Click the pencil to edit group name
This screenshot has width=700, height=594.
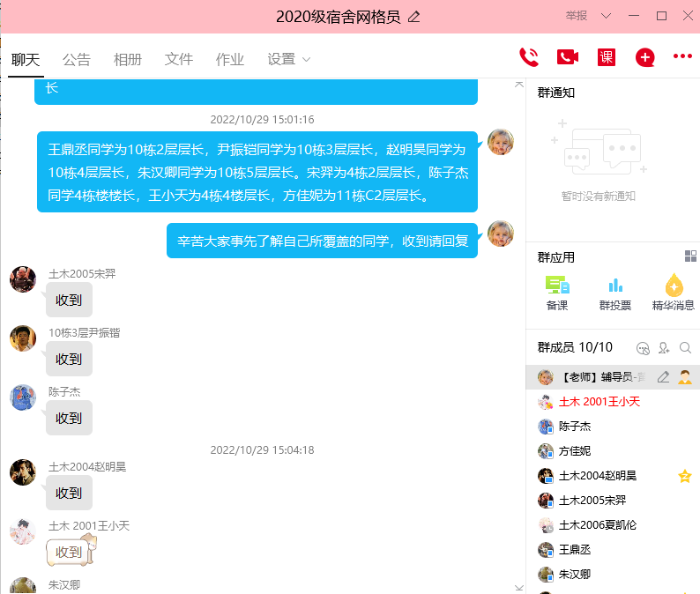coord(414,17)
